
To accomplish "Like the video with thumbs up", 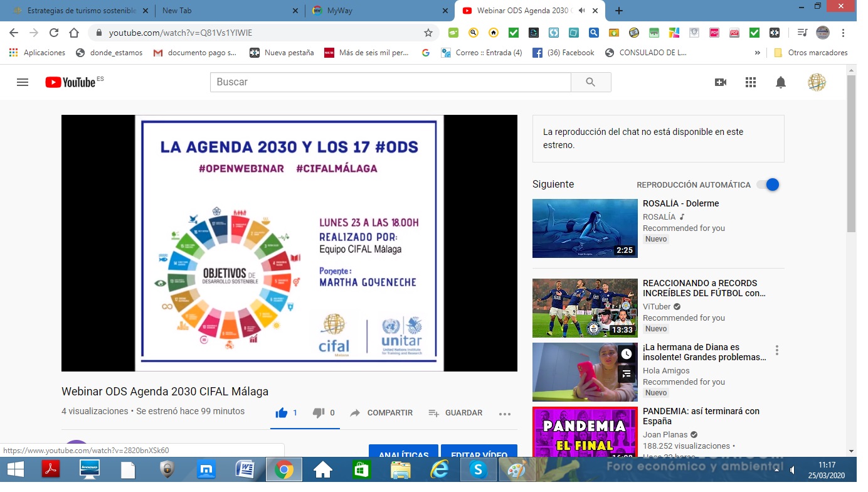I will [x=282, y=413].
